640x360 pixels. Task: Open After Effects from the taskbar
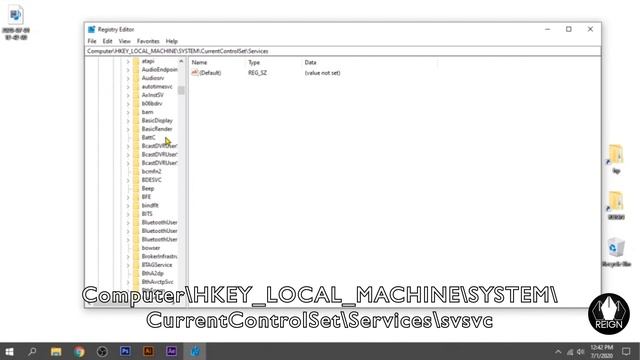pyautogui.click(x=171, y=351)
